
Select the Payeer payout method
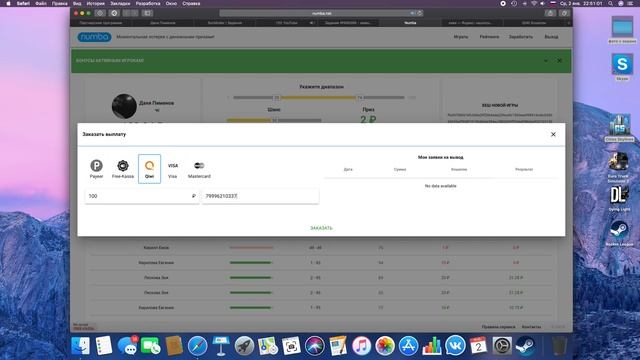point(96,169)
